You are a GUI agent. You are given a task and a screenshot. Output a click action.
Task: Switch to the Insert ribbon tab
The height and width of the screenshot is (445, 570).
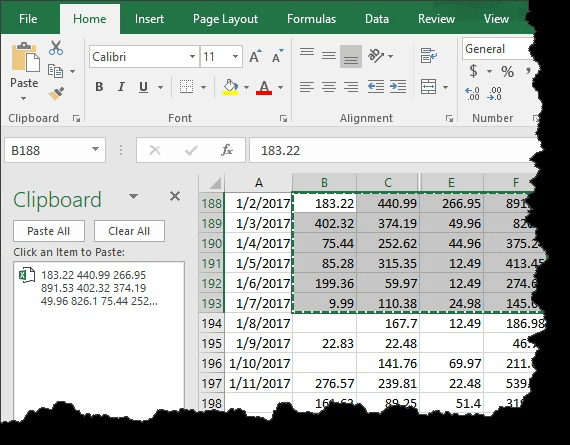point(149,19)
